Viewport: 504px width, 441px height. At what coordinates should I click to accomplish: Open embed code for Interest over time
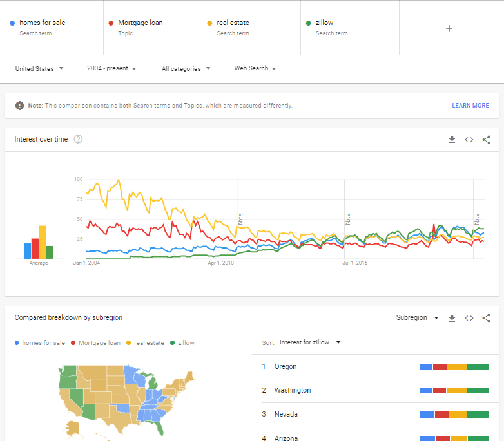click(469, 140)
